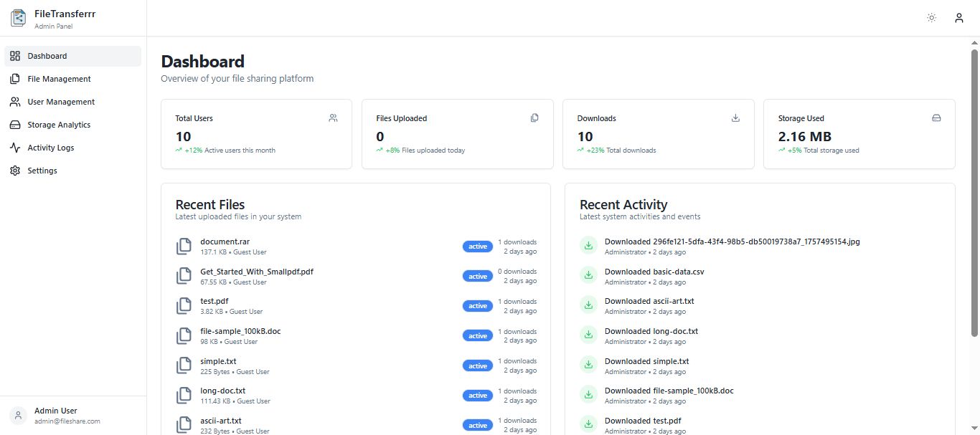Viewport: 980px width, 435px height.
Task: Click the admin avatar icon in sidebar footer
Action: click(x=18, y=416)
